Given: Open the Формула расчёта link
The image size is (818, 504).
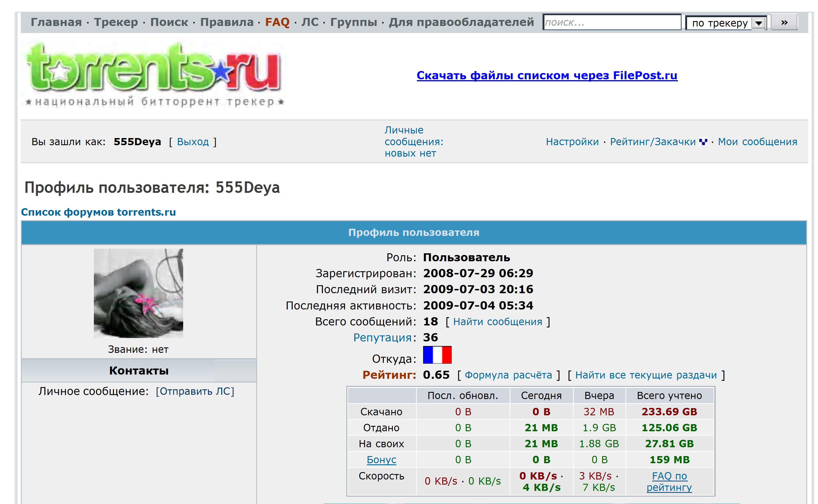Looking at the screenshot, I should [508, 375].
